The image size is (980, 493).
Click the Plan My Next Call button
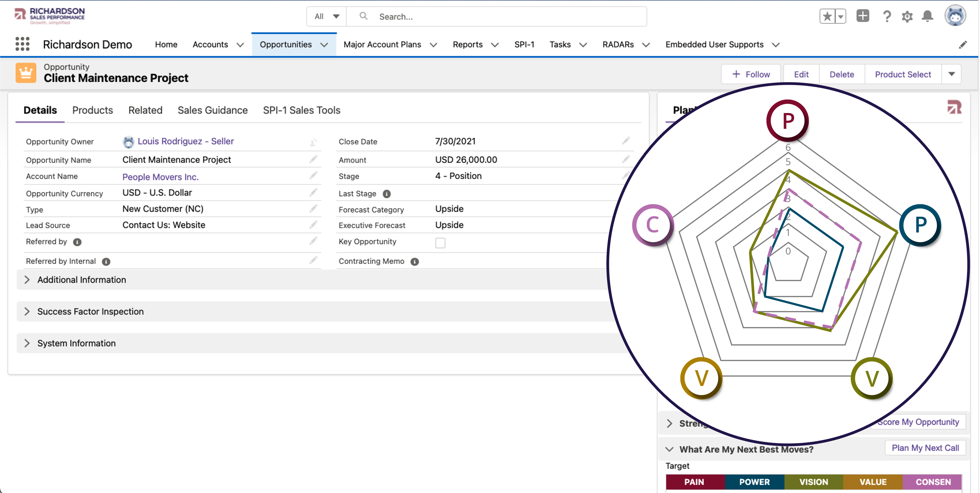925,448
